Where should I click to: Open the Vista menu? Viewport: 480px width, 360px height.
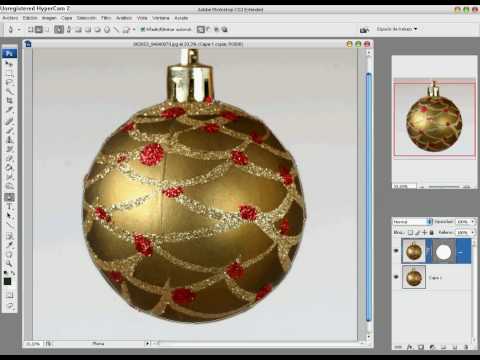coord(142,18)
